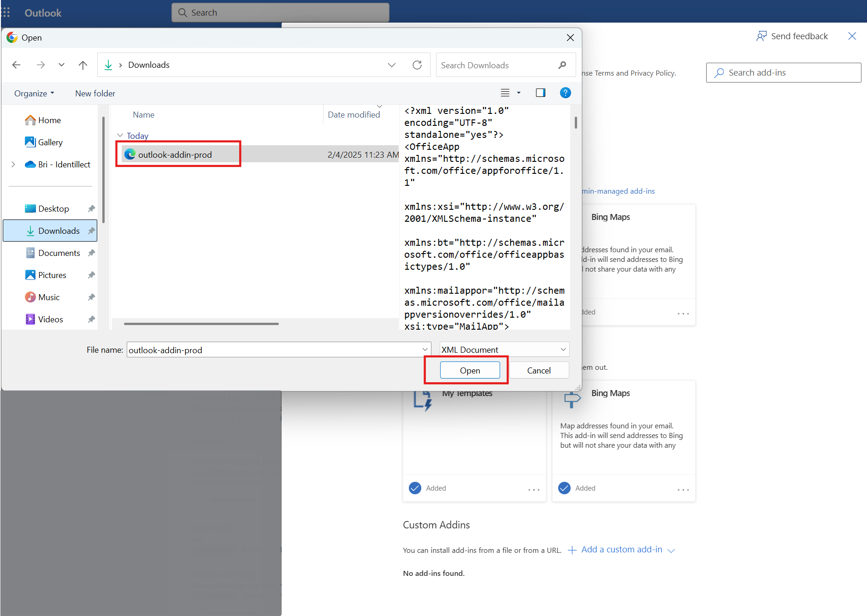Cancel the Open dialog
This screenshot has height=616, width=867.
(x=539, y=370)
